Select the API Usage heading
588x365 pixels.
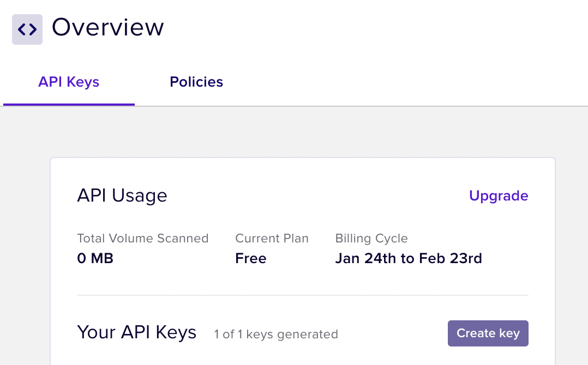tap(122, 196)
